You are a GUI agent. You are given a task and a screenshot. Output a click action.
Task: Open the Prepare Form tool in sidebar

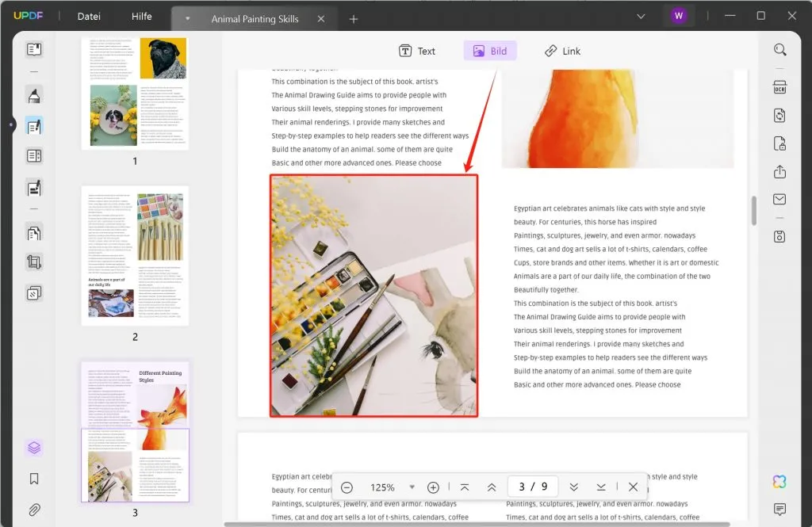pos(34,156)
